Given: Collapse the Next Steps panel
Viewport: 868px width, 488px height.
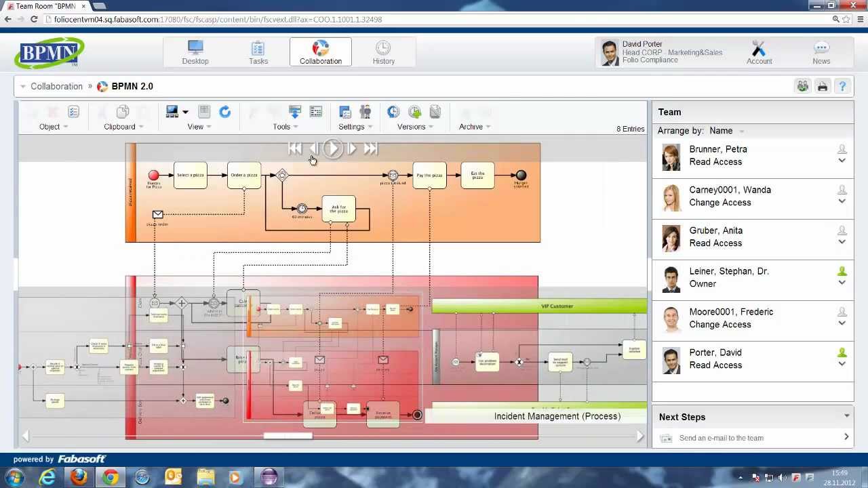Looking at the screenshot, I should coord(846,416).
